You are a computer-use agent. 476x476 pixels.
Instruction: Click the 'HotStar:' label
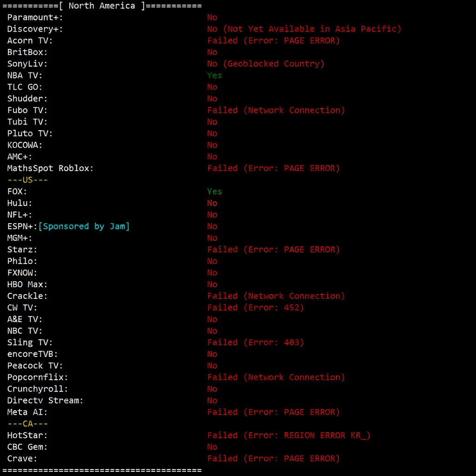pyautogui.click(x=27, y=435)
